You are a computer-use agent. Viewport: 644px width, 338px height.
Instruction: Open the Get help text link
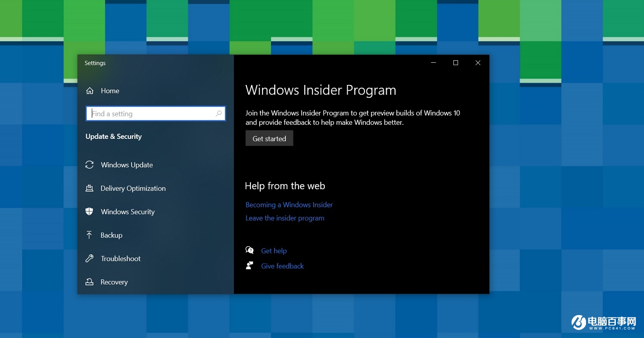(x=274, y=251)
